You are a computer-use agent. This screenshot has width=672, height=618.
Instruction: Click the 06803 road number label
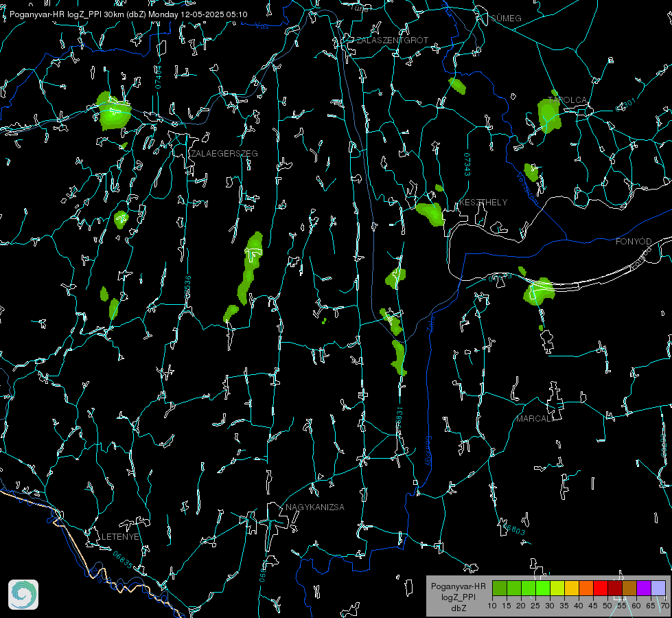pyautogui.click(x=514, y=529)
